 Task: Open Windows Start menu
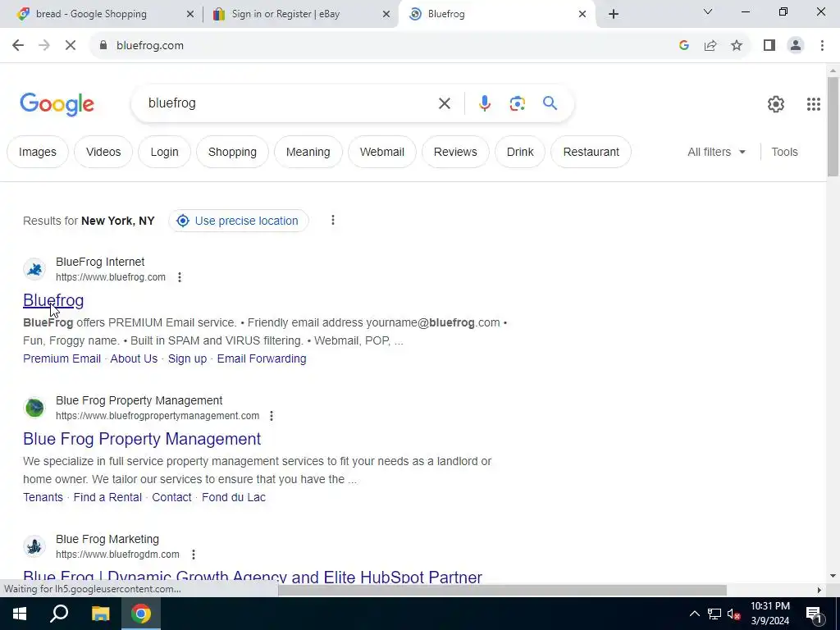pyautogui.click(x=20, y=614)
